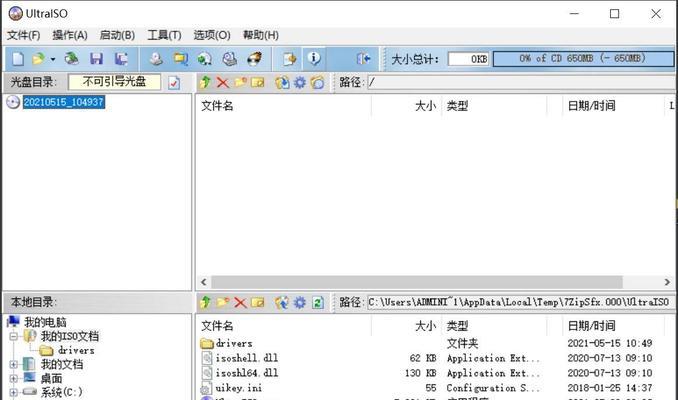Screen dimensions: 678x400
Task: Expand the 系统(C:) tree node
Action: coord(13,393)
